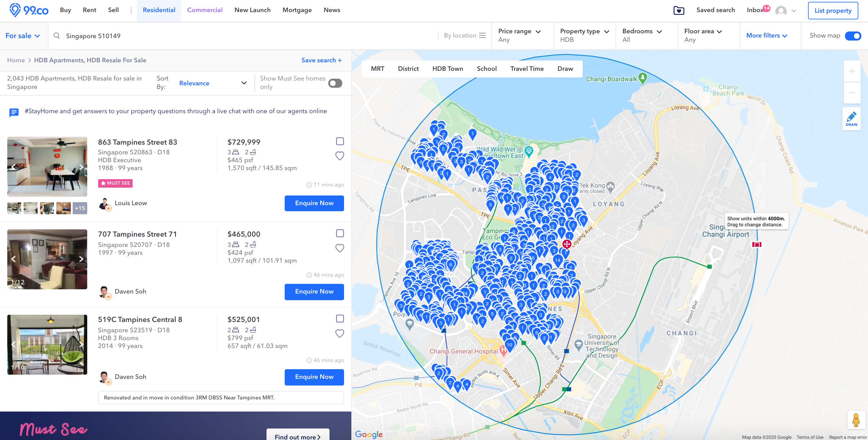This screenshot has height=440, width=868.
Task: Select the District map tab
Action: coord(408,69)
